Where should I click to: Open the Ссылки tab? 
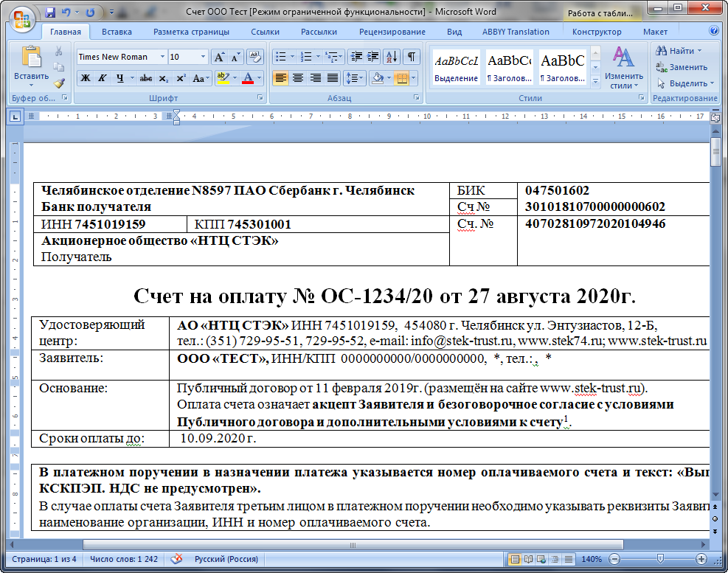(x=265, y=32)
